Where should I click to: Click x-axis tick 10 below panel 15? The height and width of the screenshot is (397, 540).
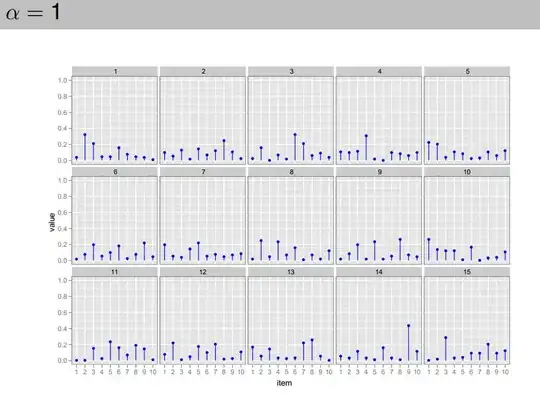pyautogui.click(x=505, y=372)
